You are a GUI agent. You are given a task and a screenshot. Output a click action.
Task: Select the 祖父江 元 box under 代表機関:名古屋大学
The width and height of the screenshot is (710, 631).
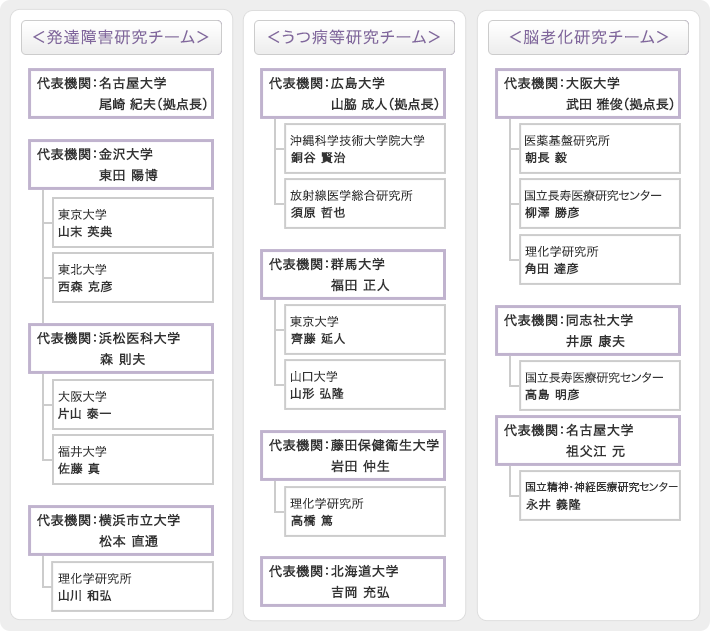point(588,440)
